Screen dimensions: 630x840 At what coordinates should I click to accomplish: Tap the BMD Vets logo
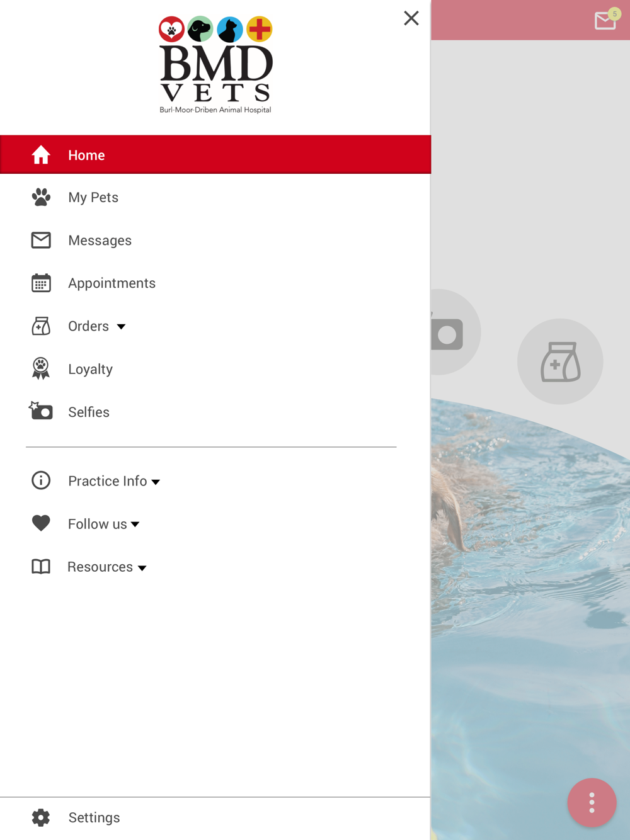(215, 65)
